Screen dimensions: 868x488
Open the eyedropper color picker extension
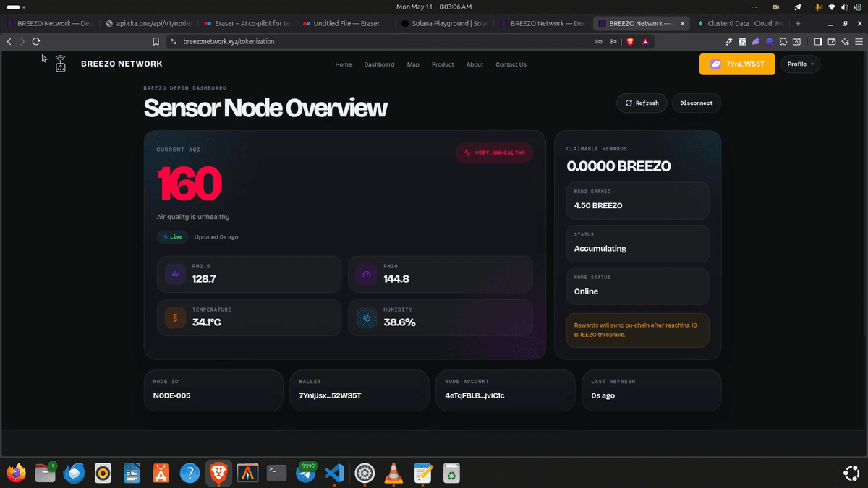click(728, 42)
